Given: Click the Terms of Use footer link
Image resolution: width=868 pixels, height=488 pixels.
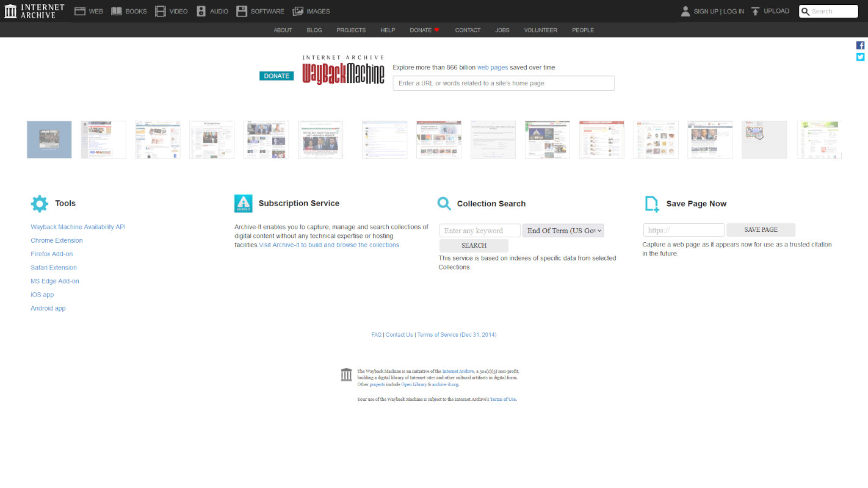Looking at the screenshot, I should 502,399.
